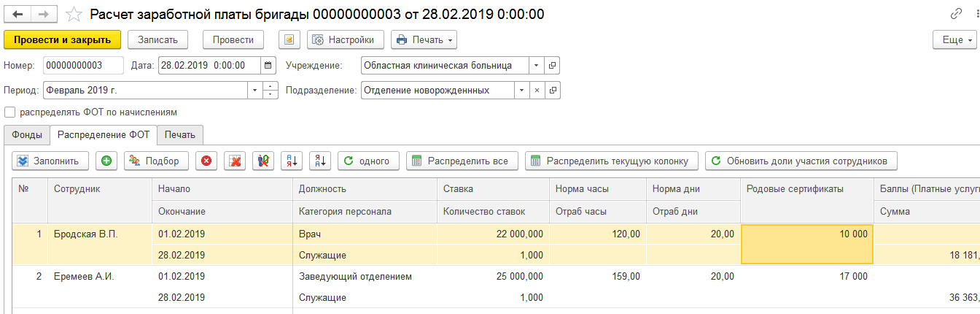Click the clear table icon with red X

coord(234,161)
